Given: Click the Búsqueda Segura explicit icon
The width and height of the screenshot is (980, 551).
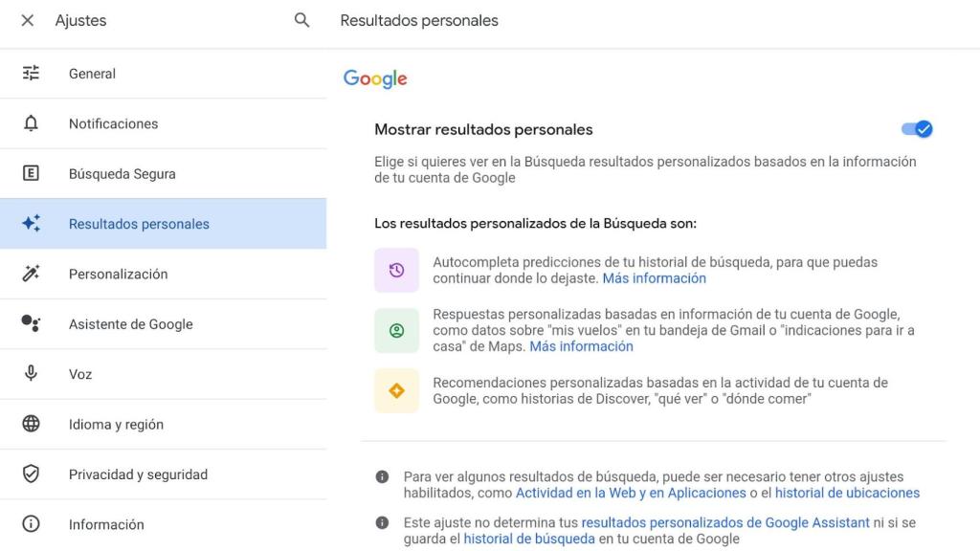Looking at the screenshot, I should [x=31, y=173].
